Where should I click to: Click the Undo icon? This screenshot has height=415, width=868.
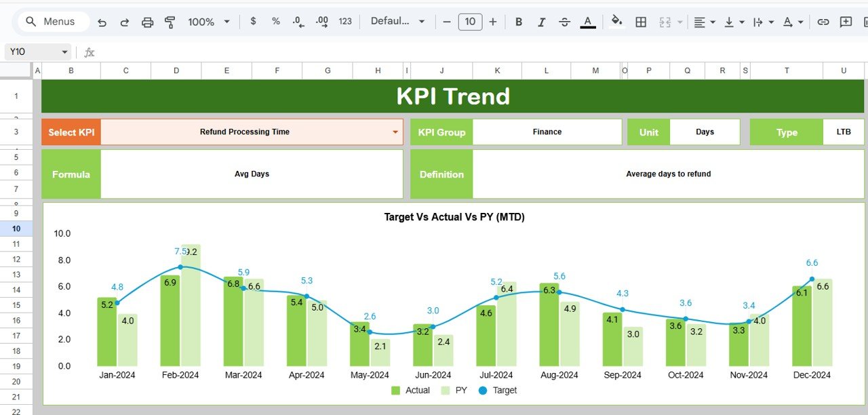(102, 22)
